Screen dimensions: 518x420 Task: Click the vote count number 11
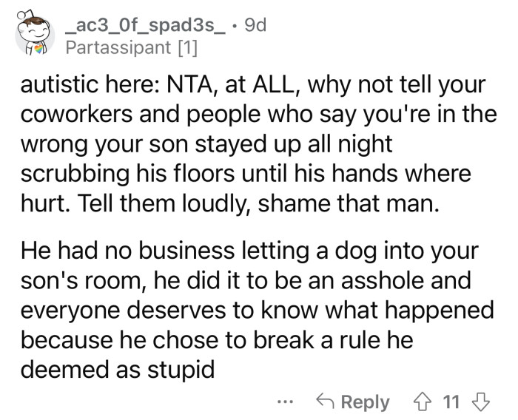point(451,402)
